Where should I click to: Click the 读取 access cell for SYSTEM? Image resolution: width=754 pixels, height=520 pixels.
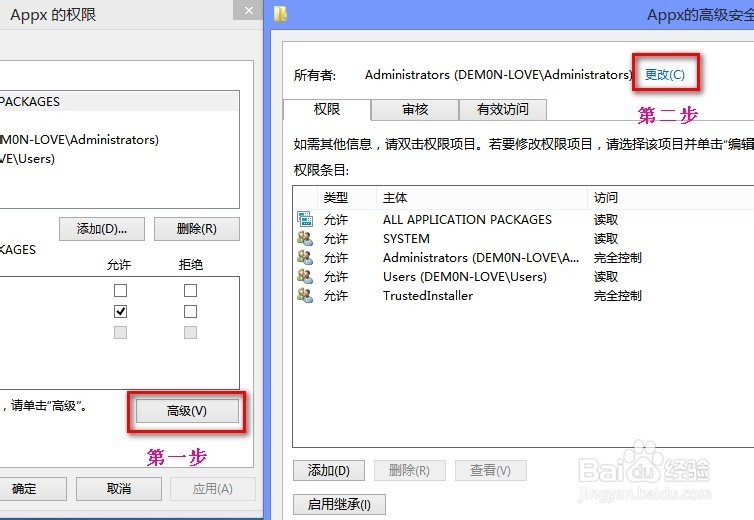[x=605, y=238]
